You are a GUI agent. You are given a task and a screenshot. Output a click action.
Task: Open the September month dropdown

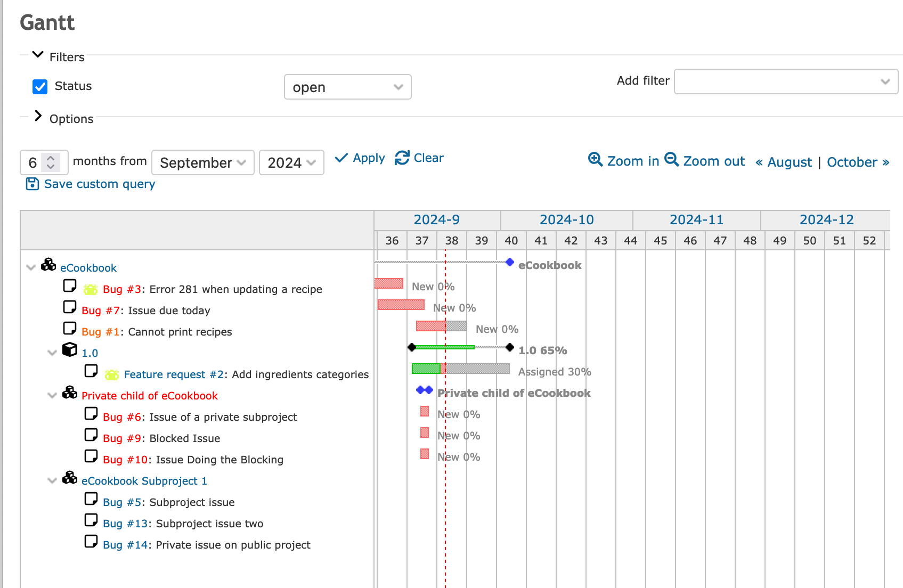coord(202,162)
